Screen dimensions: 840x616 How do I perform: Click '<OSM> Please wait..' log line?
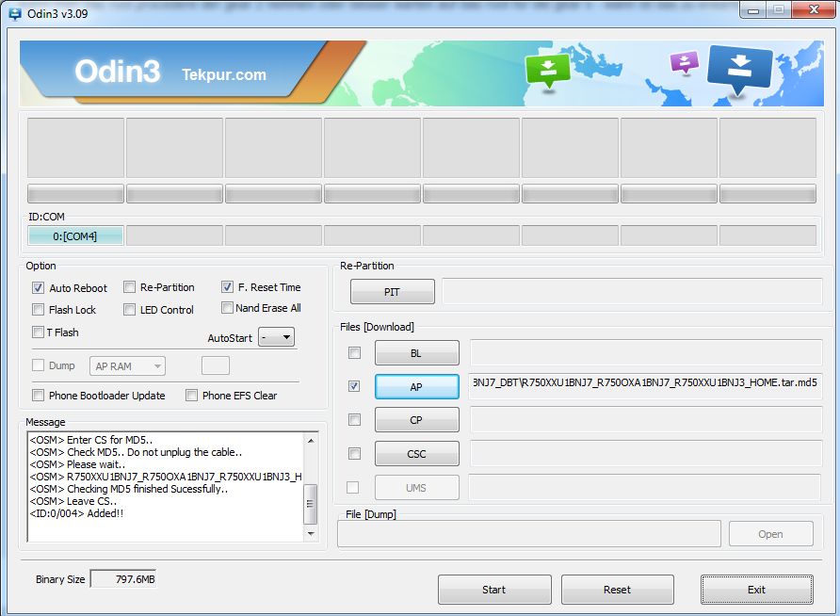(x=77, y=464)
